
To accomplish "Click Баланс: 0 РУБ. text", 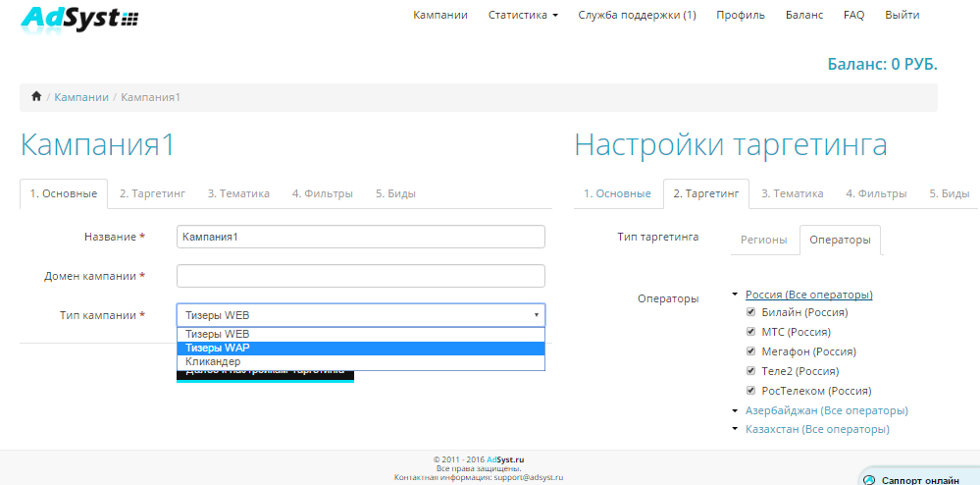I will pos(883,65).
